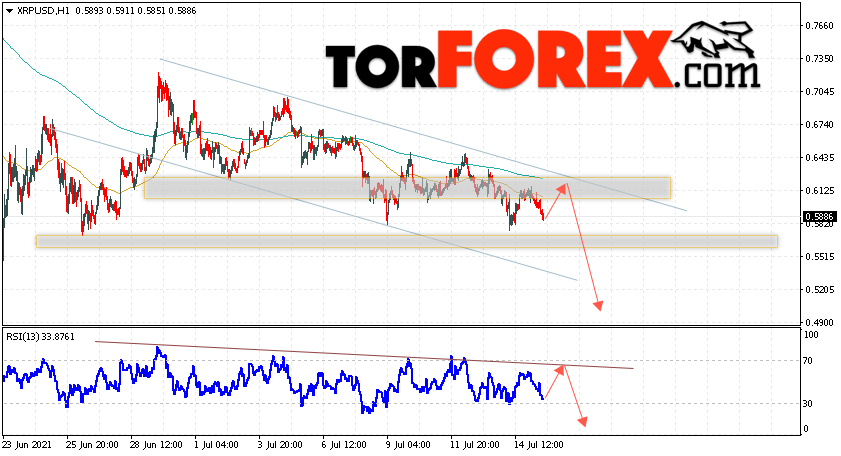This screenshot has width=841, height=456.
Task: Select the RSI 30 level label
Action: point(808,403)
